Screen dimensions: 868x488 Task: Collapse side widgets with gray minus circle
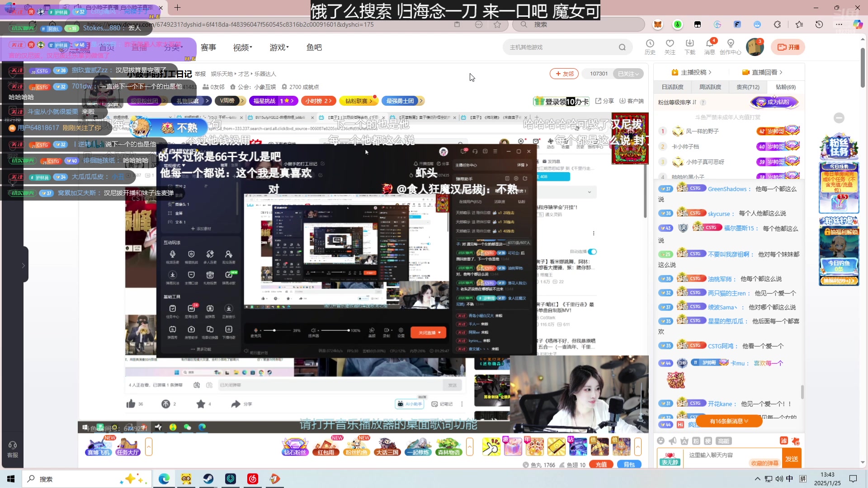point(839,118)
